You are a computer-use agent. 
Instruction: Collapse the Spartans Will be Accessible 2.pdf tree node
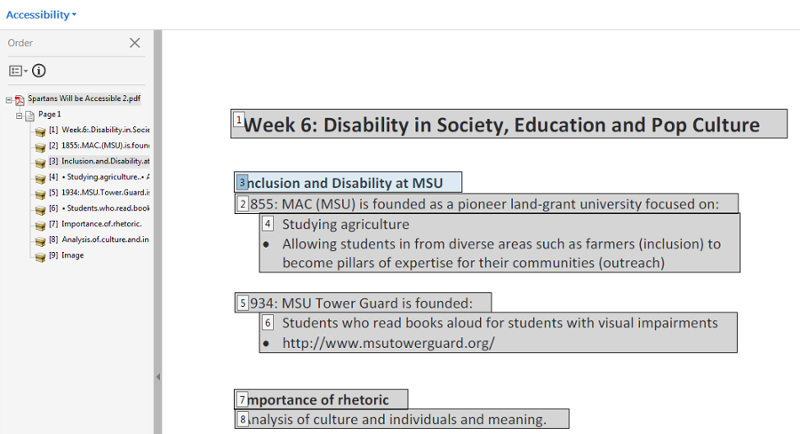[9, 100]
